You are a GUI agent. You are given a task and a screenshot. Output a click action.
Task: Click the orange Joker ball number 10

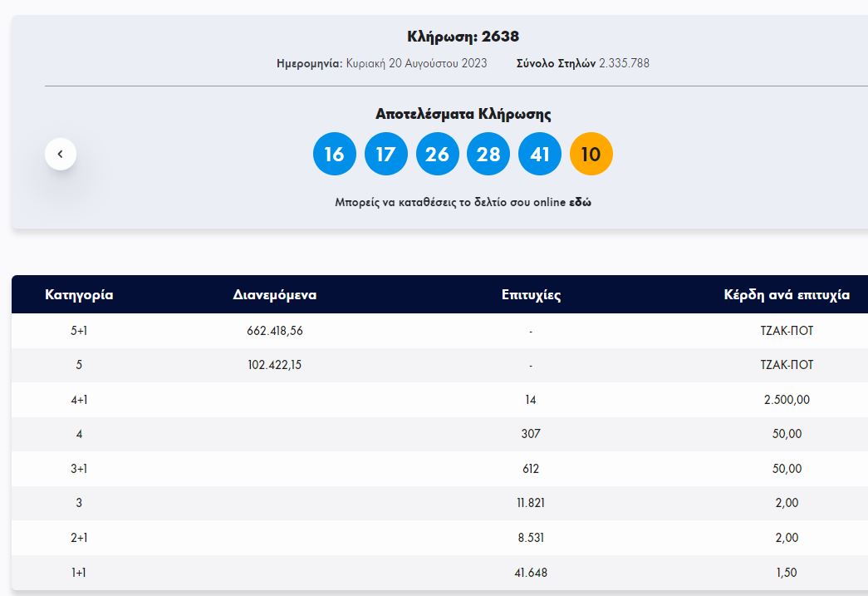[591, 155]
